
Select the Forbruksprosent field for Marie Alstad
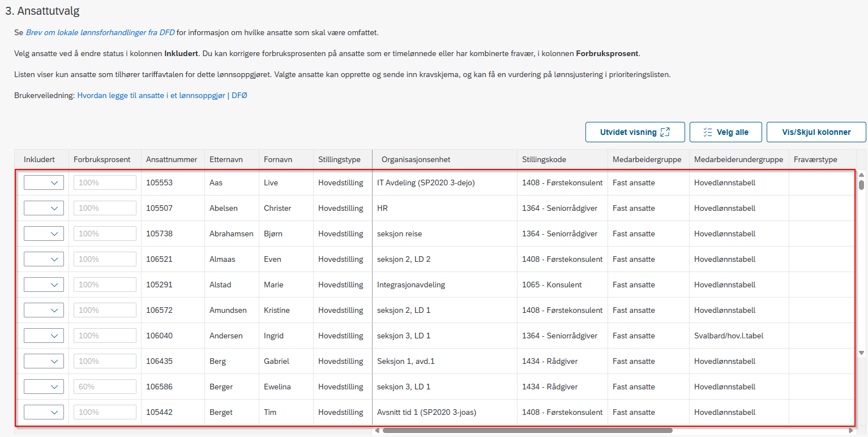(105, 285)
